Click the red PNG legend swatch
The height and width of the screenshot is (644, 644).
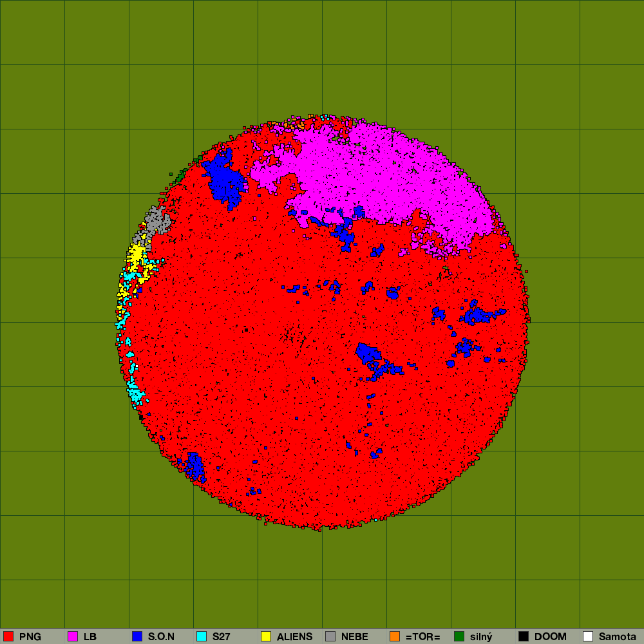coord(8,636)
